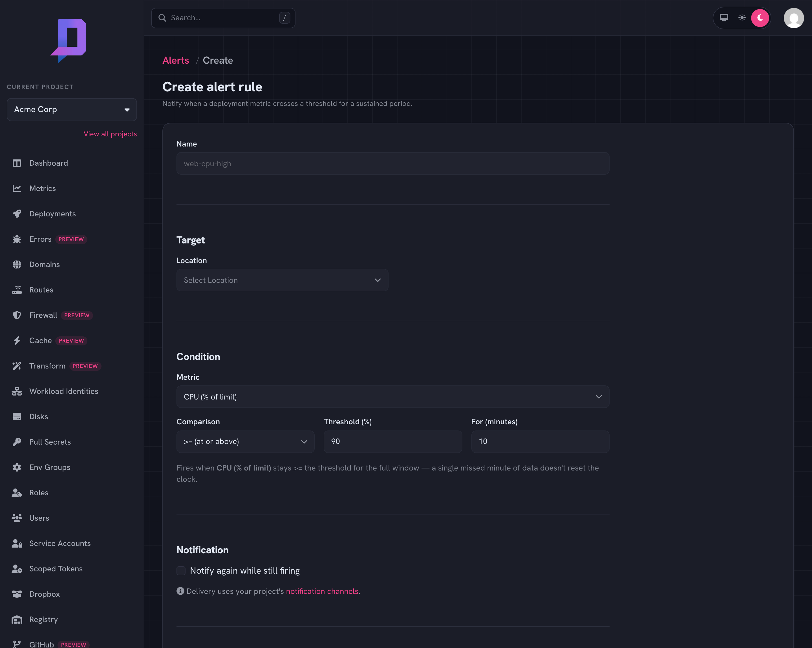Open Roles page
This screenshot has width=812, height=648.
(39, 492)
